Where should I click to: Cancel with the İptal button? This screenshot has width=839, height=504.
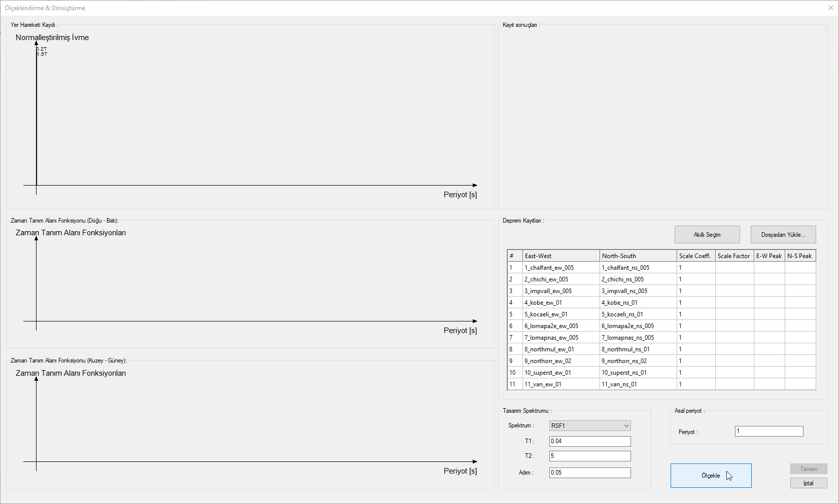click(808, 483)
